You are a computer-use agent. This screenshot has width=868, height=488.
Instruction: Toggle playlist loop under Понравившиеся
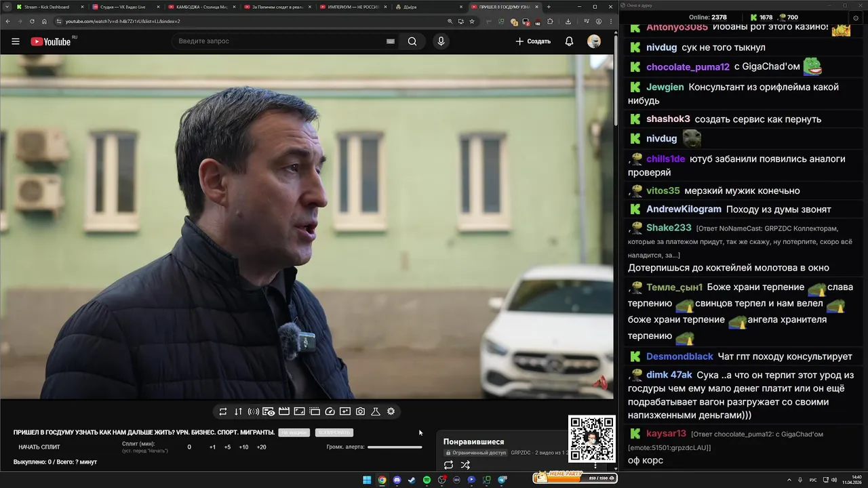(x=448, y=465)
